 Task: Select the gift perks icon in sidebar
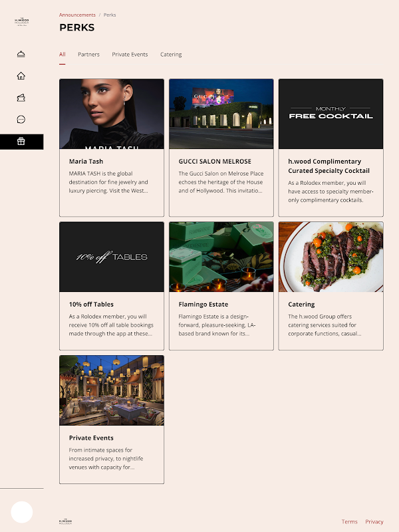[x=21, y=142]
